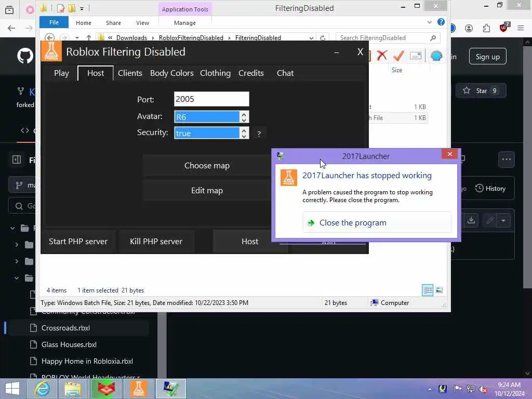Image resolution: width=532 pixels, height=399 pixels.
Task: Open browser account profile icon
Action: click(469, 28)
